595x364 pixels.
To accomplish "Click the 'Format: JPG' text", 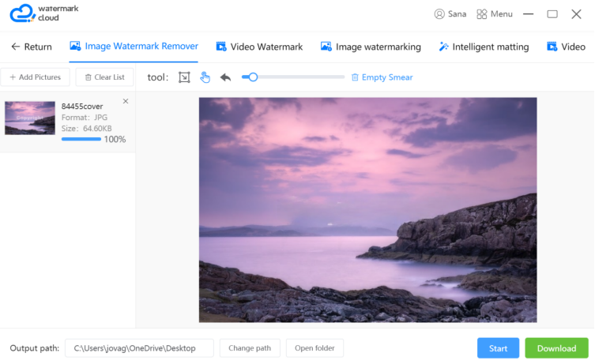I will click(85, 118).
